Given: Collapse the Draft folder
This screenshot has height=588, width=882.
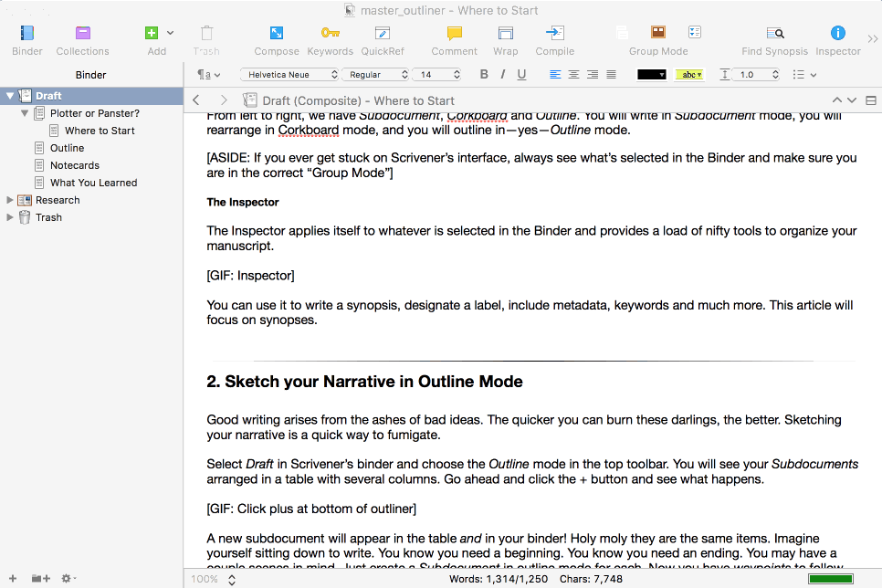Looking at the screenshot, I should click(9, 96).
